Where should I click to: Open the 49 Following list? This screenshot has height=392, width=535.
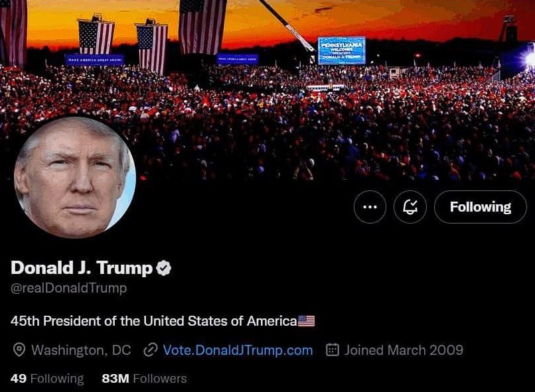tap(47, 378)
